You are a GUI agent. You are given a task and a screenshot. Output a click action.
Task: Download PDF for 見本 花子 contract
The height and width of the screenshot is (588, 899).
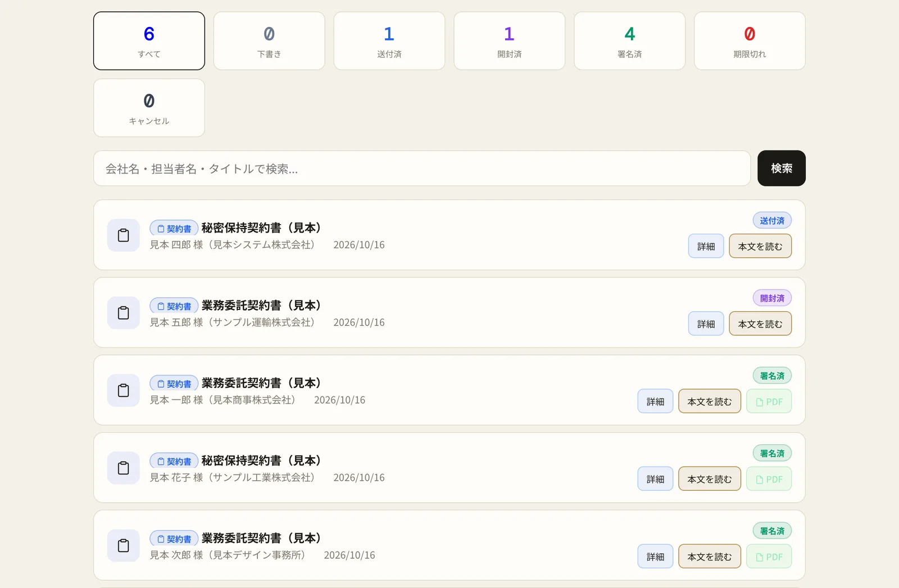tap(769, 478)
